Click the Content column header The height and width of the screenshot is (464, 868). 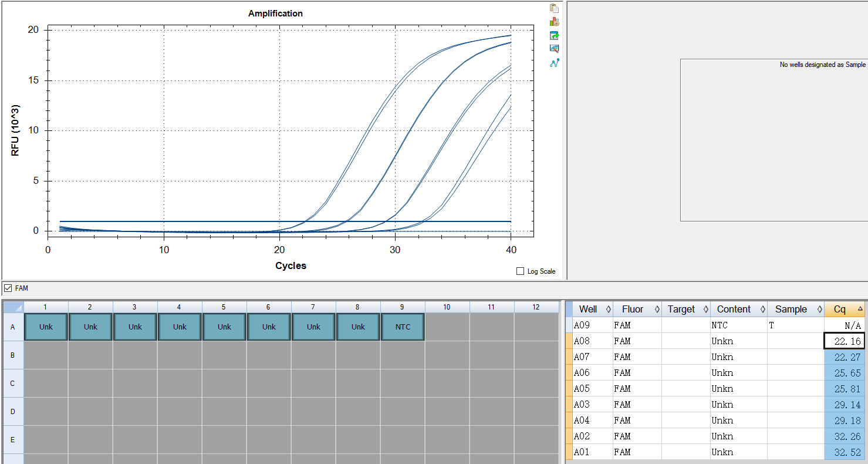point(739,310)
